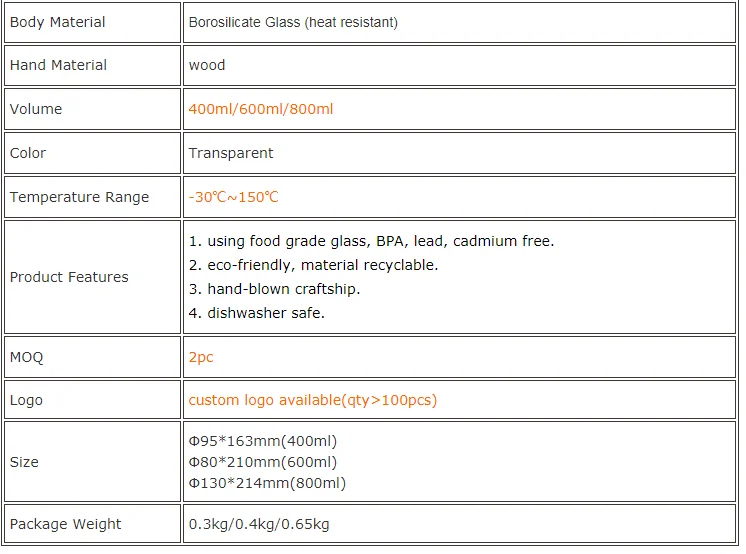Click the hand-blown craftship line
This screenshot has height=554, width=746.
[x=274, y=289]
